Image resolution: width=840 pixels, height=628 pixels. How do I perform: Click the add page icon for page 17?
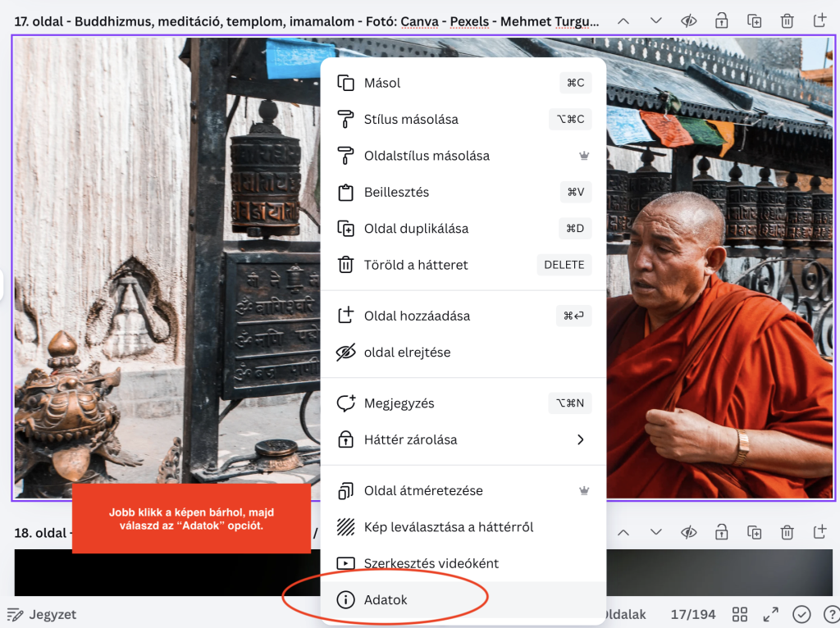[x=819, y=20]
